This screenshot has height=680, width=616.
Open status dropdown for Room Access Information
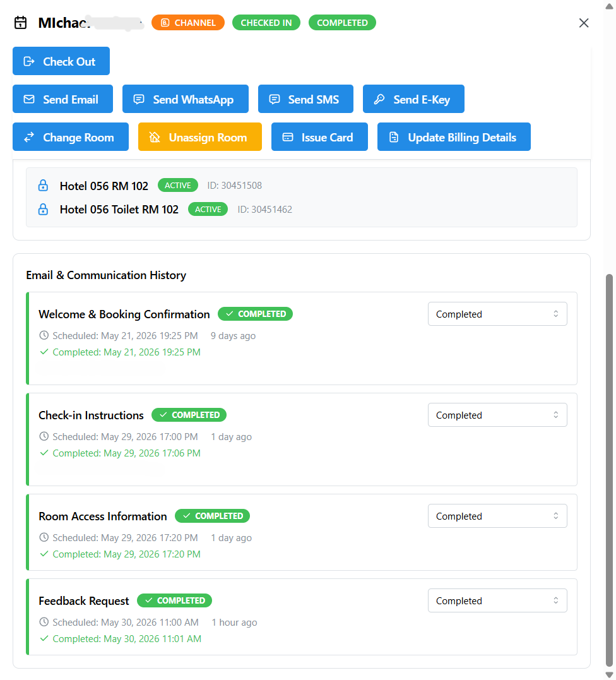[497, 516]
